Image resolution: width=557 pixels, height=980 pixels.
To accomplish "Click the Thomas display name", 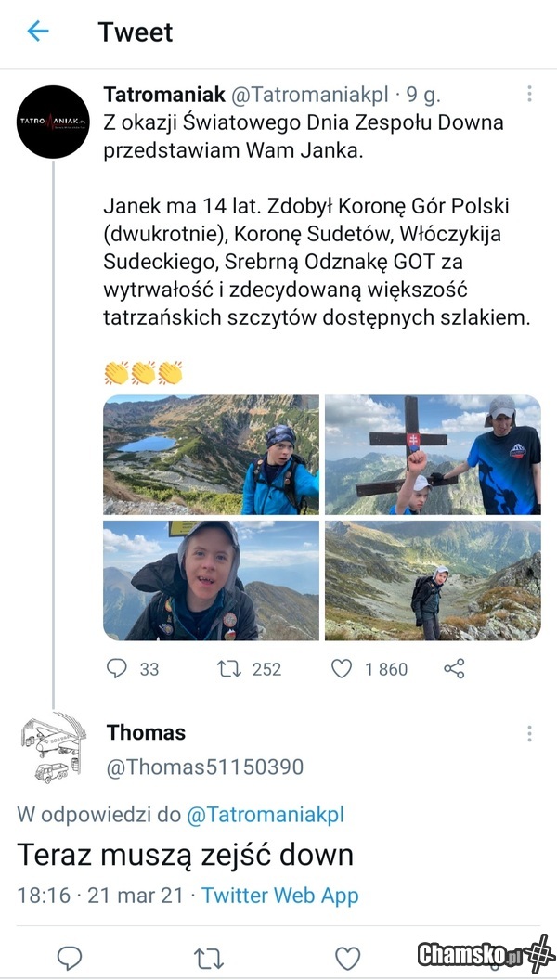I will [146, 732].
